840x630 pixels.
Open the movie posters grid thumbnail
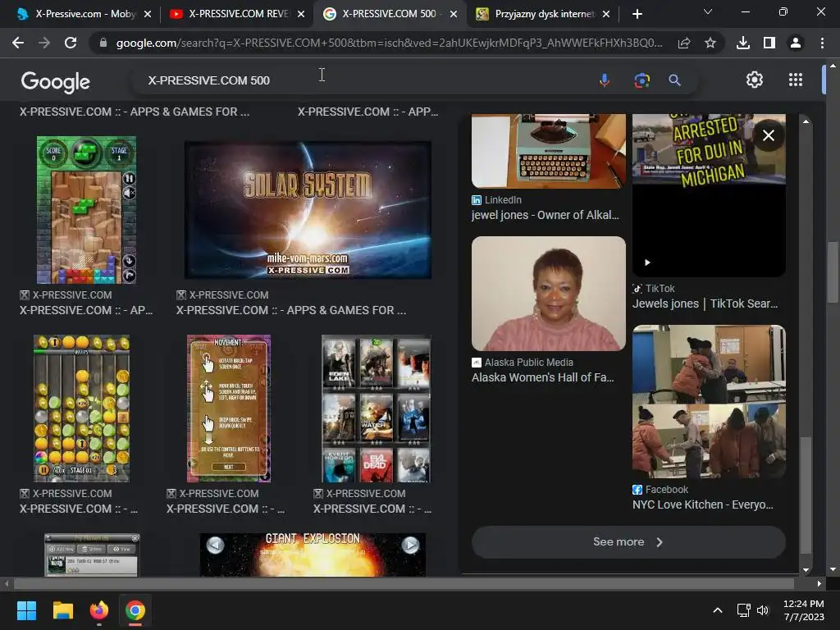tap(376, 409)
